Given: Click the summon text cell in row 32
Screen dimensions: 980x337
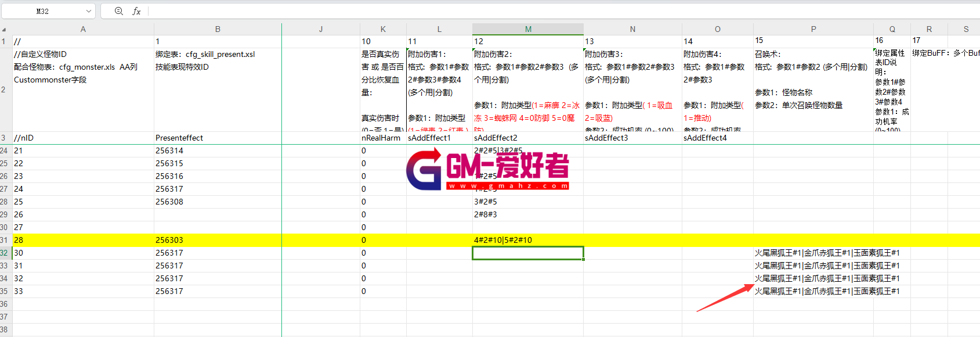Looking at the screenshot, I should pyautogui.click(x=813, y=253).
